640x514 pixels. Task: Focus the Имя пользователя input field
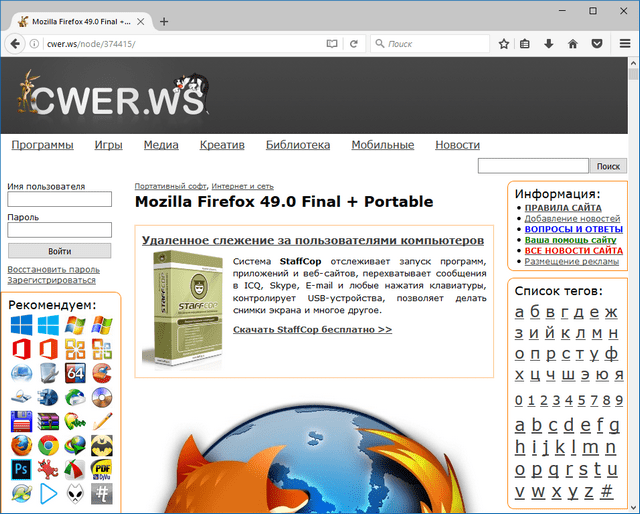pos(60,199)
